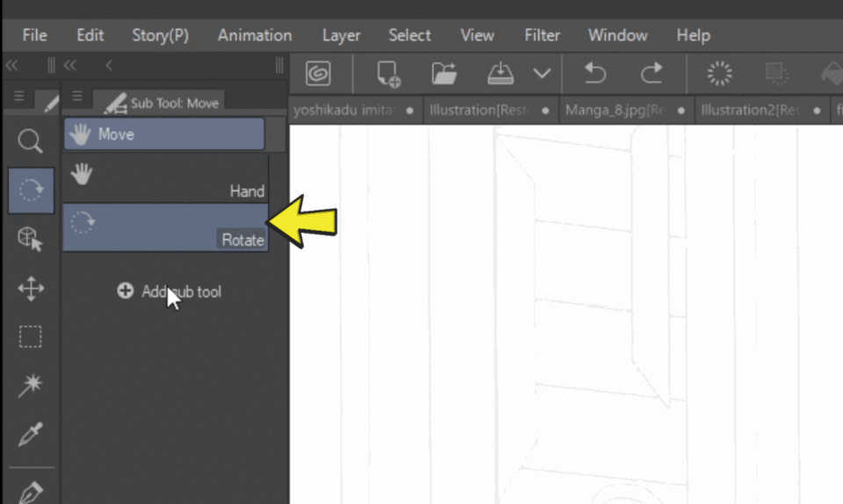
Task: Select the Move sub tool group
Action: point(164,133)
